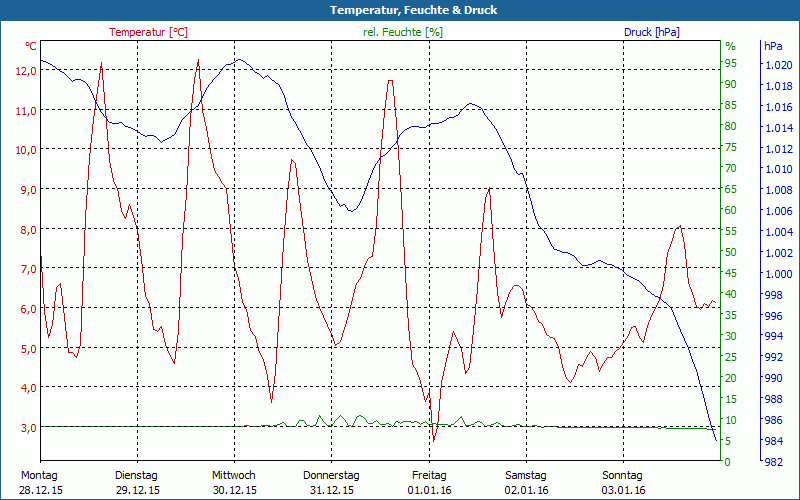Click the Montag 28.12.15 date label
Screen dimensions: 800x500
(40, 483)
